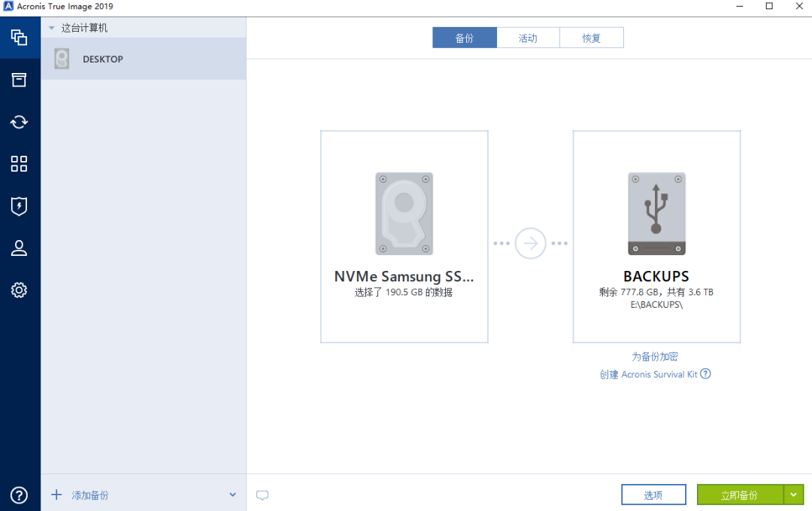Open the Tools grid icon
812x511 pixels.
pyautogui.click(x=19, y=164)
